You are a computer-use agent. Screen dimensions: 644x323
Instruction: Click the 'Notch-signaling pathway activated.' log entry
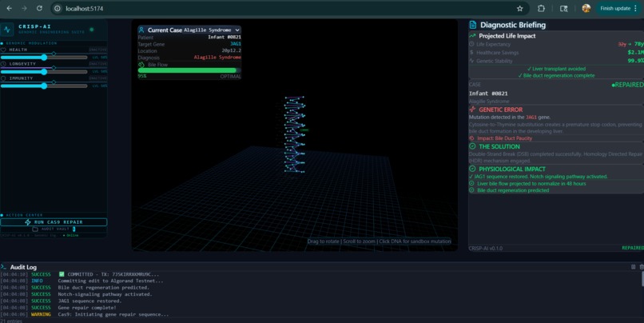(105, 294)
